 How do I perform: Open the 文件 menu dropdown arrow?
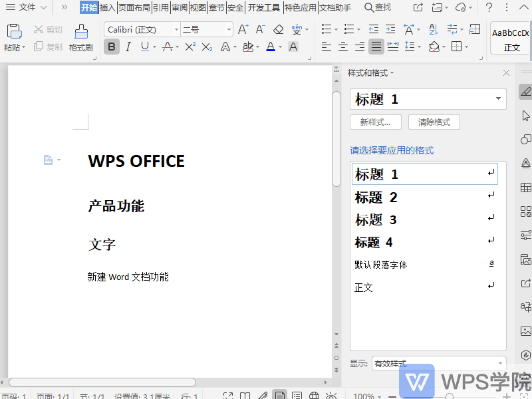click(x=43, y=7)
